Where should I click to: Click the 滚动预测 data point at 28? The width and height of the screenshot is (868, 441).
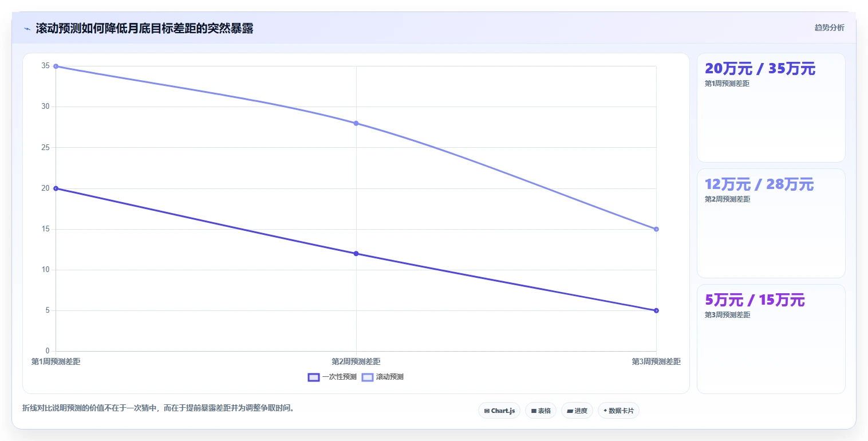pos(356,123)
